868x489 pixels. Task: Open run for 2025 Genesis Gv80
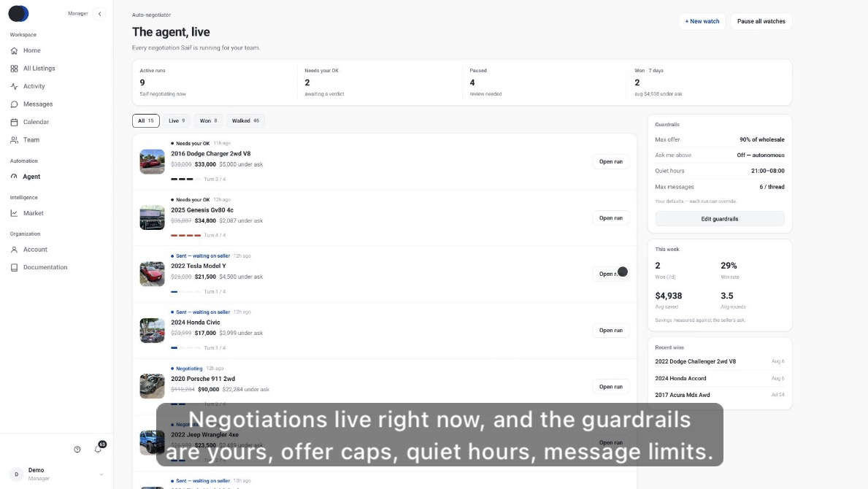tap(610, 218)
